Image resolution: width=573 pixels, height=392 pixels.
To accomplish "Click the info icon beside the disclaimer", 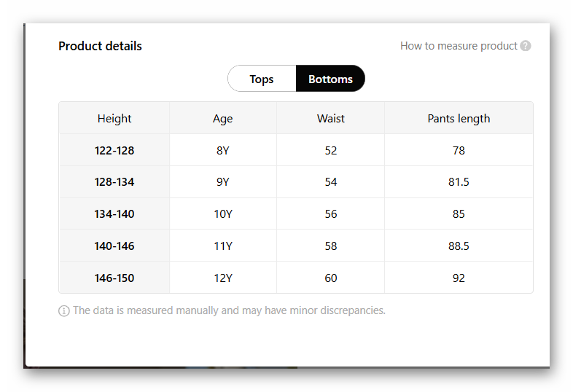I will (64, 311).
